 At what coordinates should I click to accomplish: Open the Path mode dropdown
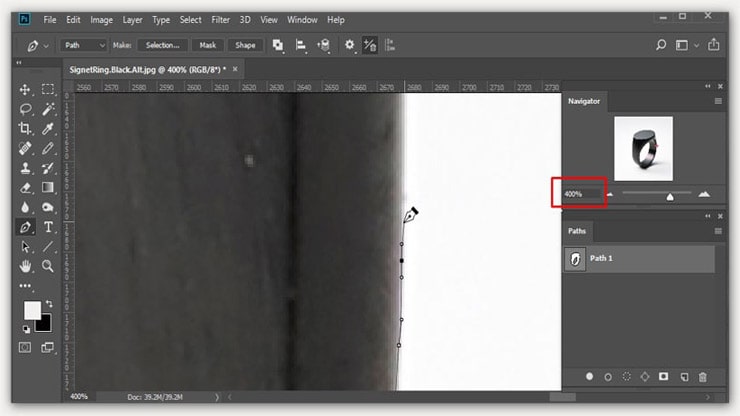pyautogui.click(x=84, y=45)
